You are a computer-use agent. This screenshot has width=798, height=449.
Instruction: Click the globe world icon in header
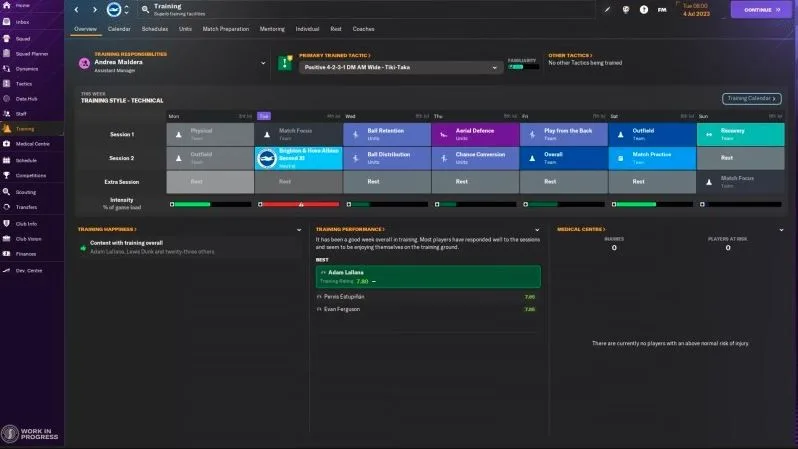625,9
